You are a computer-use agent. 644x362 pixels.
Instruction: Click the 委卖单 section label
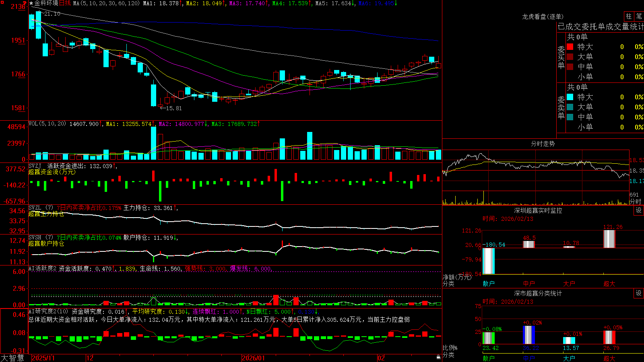coord(561,107)
